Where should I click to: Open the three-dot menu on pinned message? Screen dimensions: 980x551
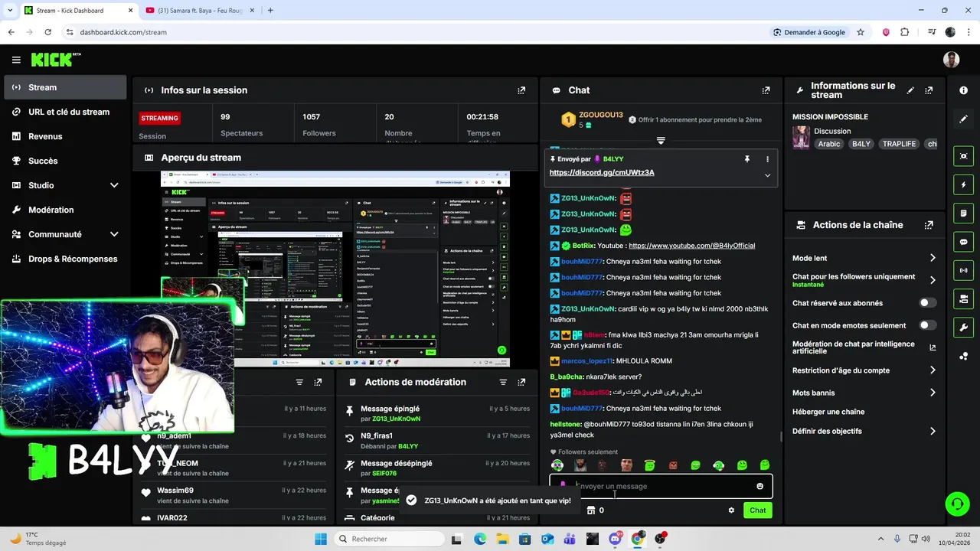click(x=767, y=159)
